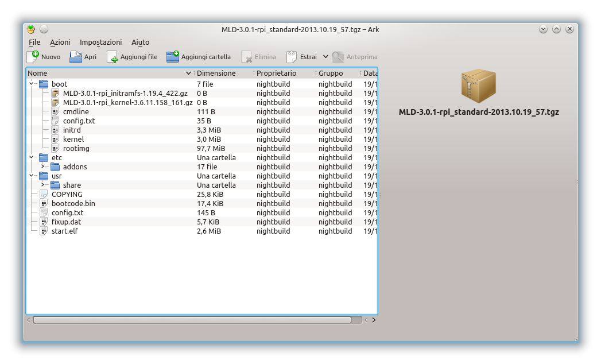Click the Aggiungi cartella icon
This screenshot has height=364, width=601.
(x=172, y=57)
